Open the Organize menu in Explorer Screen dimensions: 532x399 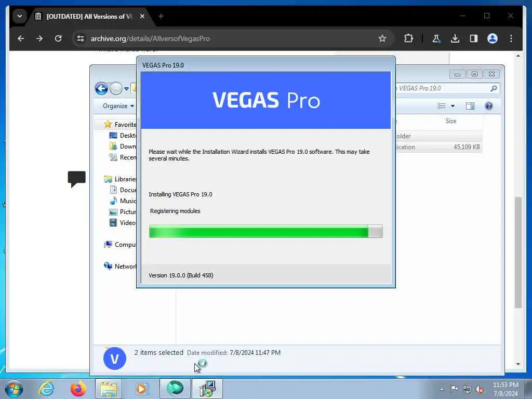[x=118, y=106]
